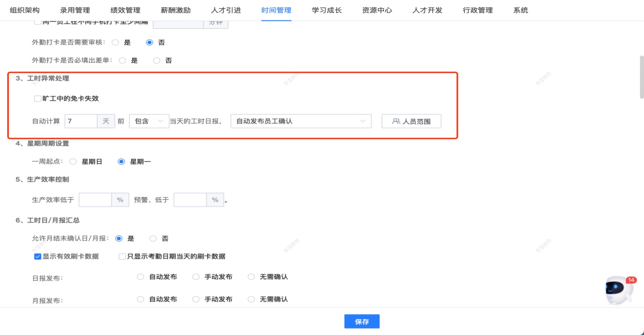
Task: Go to the 组织架构 tab
Action: 24,10
